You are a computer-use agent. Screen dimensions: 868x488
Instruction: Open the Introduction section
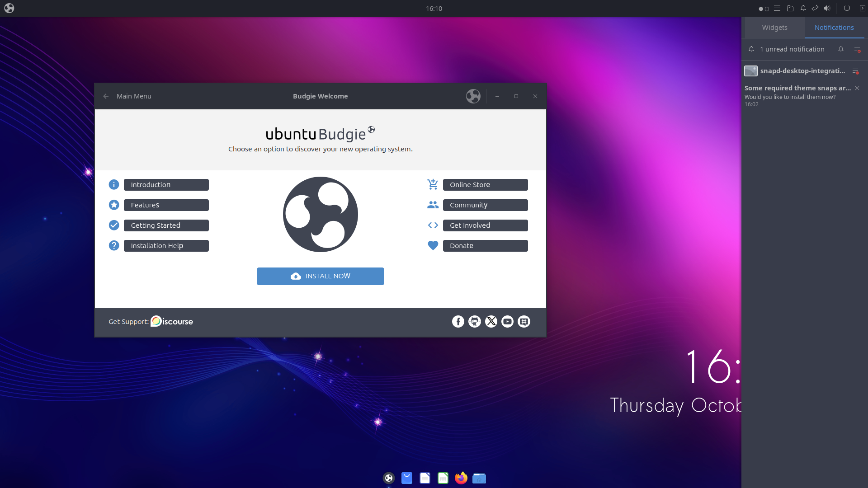point(166,184)
